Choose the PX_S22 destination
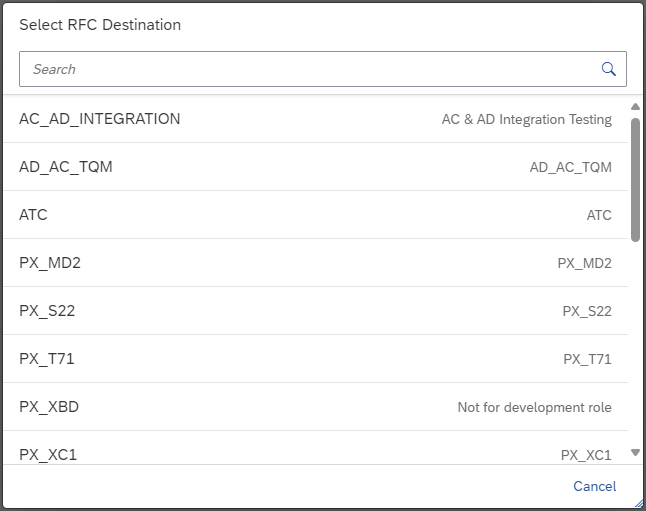The height and width of the screenshot is (511, 646). pos(47,311)
